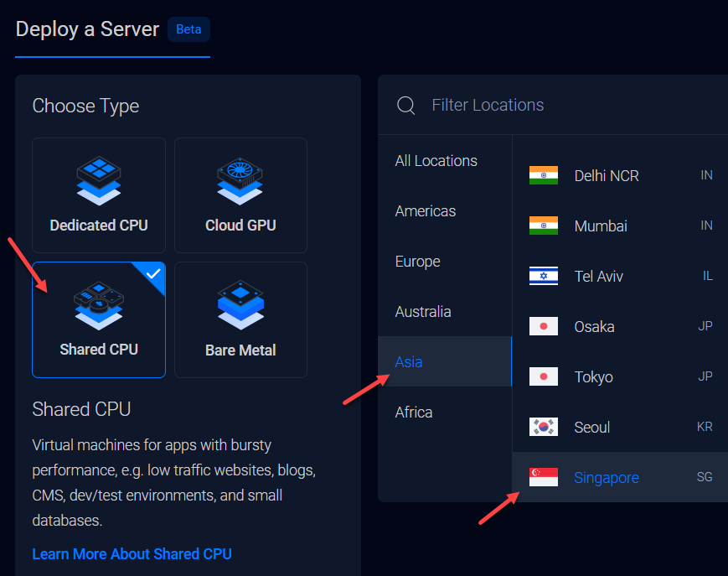Select Tokyo as the server location
The height and width of the screenshot is (576, 728).
coord(593,376)
